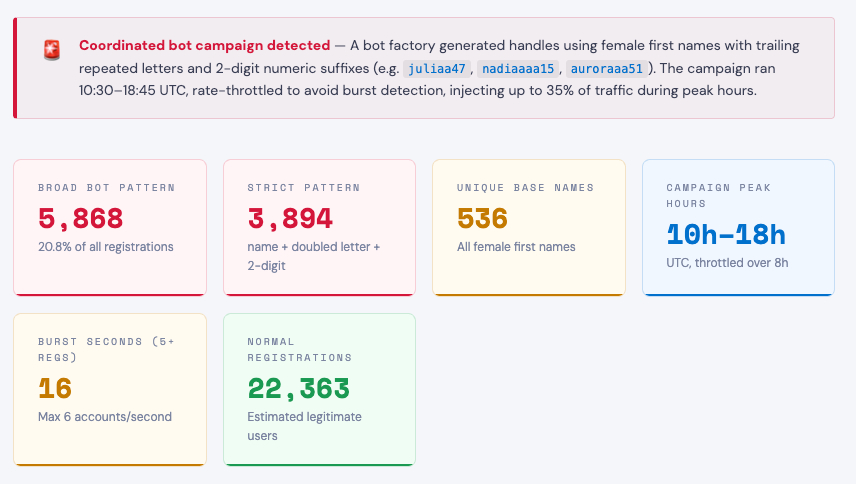Click 'name + doubled letter + 2-digit' description

coord(313,256)
